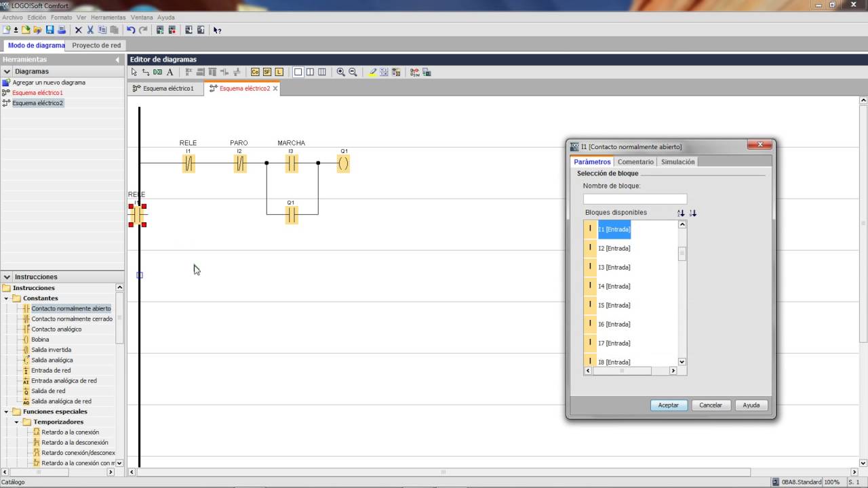Copy selection via the copy icon

coord(102,30)
